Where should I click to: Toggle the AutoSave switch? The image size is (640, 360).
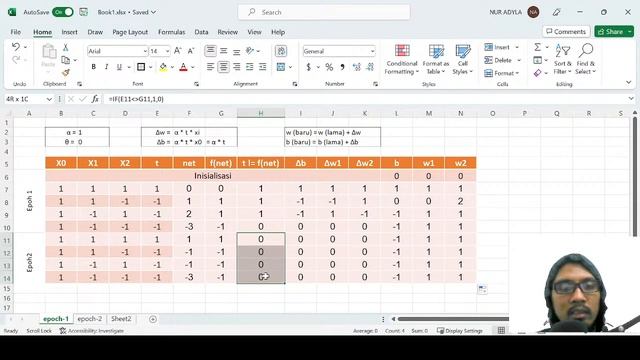coord(62,12)
